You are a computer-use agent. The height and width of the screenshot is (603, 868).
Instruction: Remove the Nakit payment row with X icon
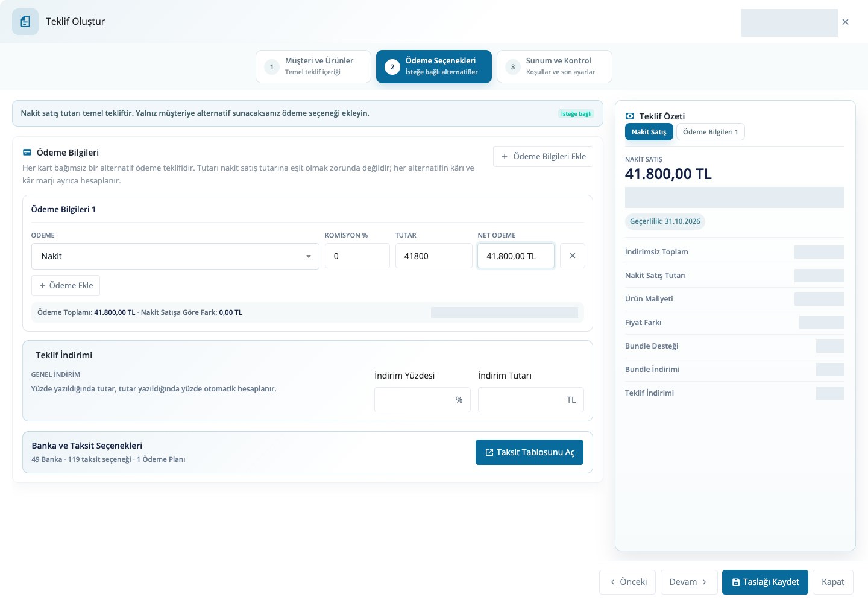coord(573,256)
